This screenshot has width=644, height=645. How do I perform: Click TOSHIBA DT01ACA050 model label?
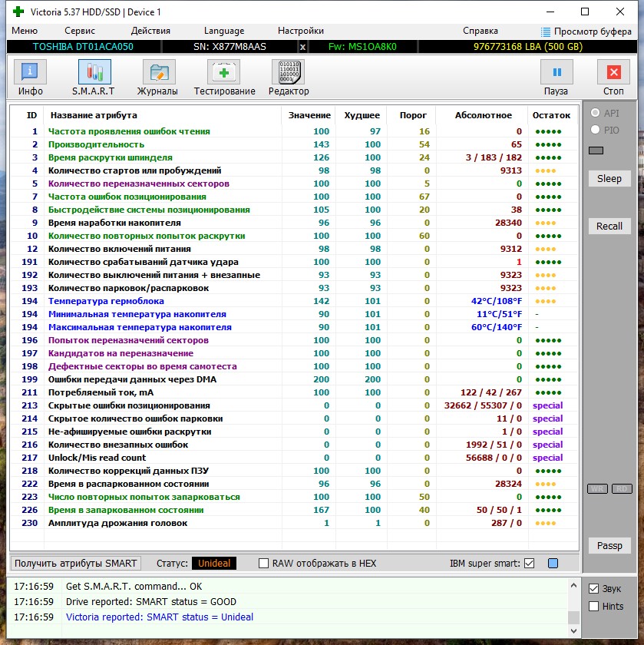pyautogui.click(x=83, y=47)
